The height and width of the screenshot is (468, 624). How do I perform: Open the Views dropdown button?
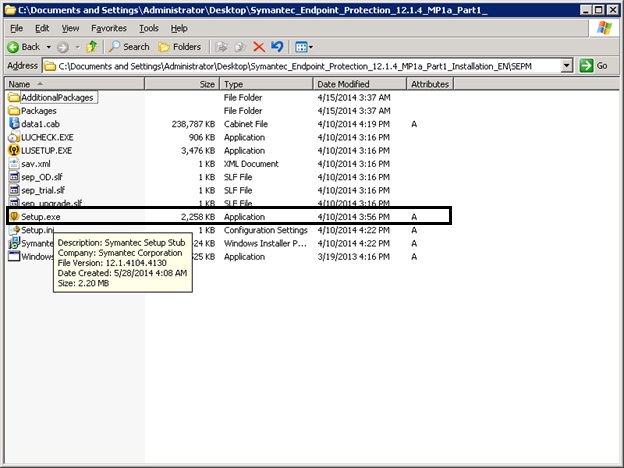[304, 47]
